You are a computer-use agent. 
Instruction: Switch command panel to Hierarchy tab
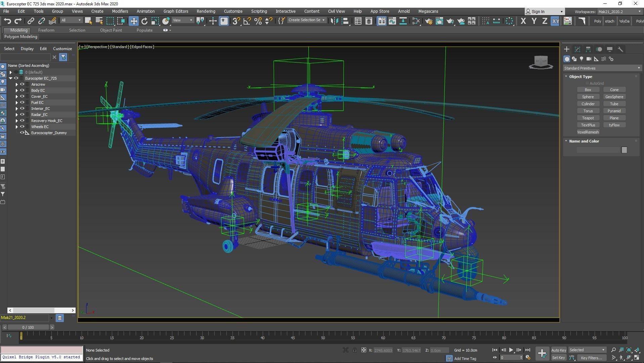pos(588,49)
